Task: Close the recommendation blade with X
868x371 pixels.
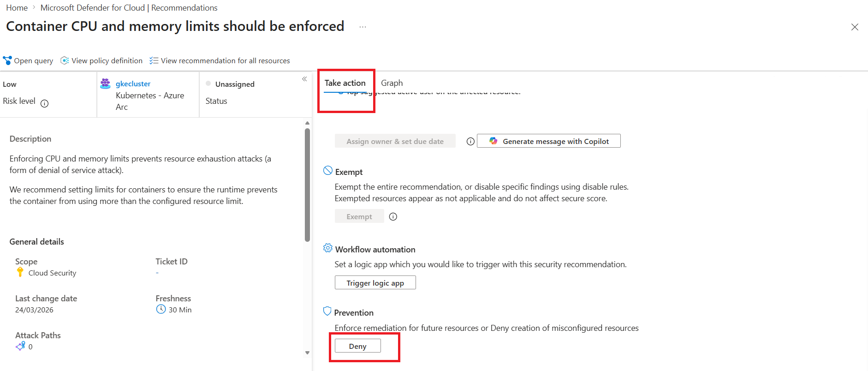Action: pos(854,27)
